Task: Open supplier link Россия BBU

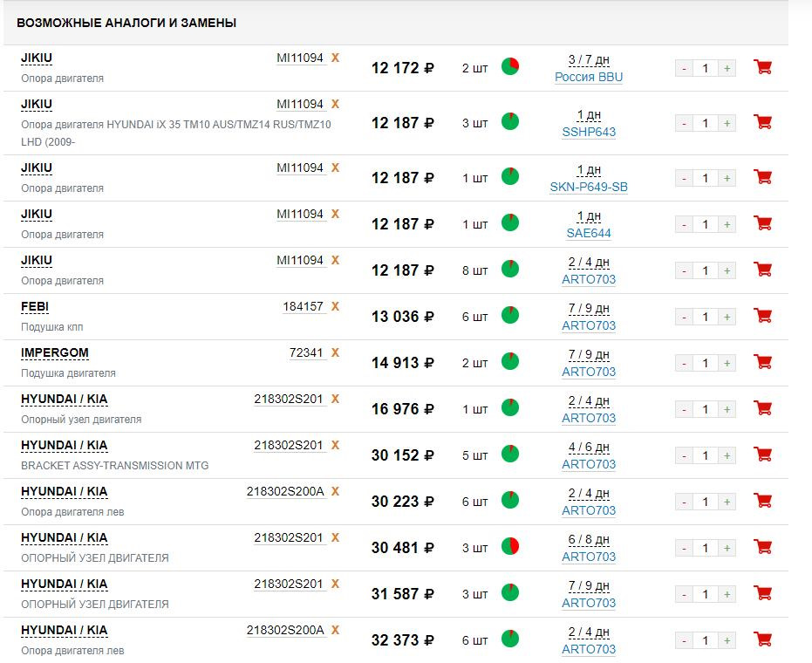Action: 589,77
